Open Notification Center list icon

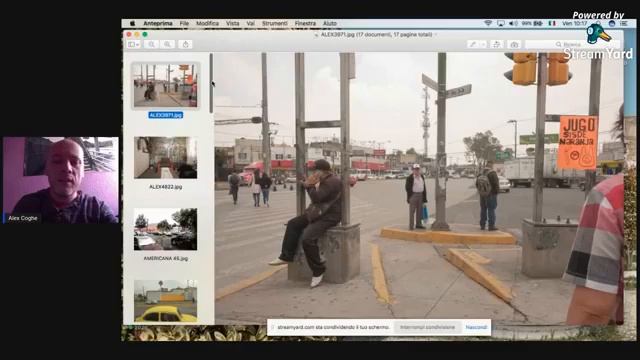point(624,24)
